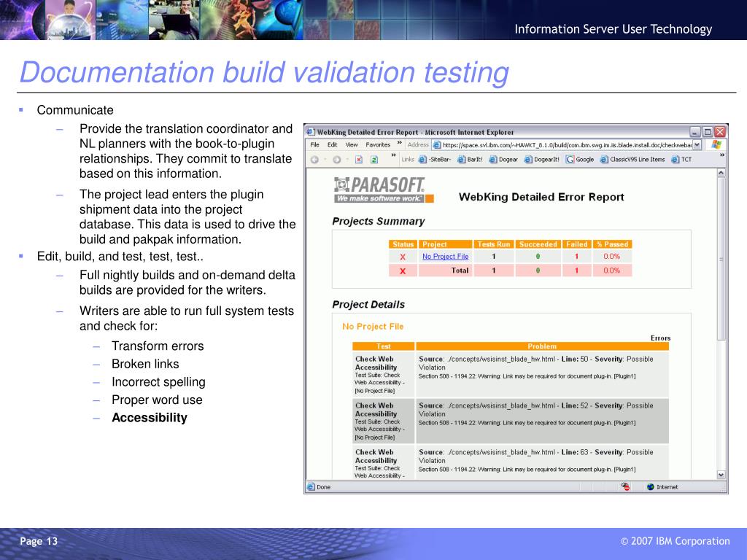Open the ClassicV95 Line Items shortcut
Image resolution: width=747 pixels, height=560 pixels.
coord(632,160)
